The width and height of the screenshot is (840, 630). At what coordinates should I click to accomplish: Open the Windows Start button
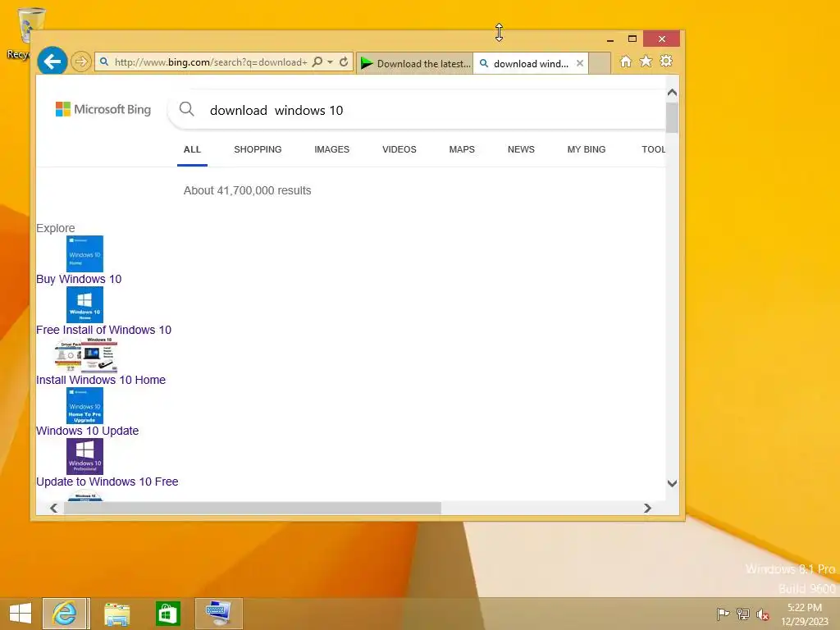[x=21, y=614]
